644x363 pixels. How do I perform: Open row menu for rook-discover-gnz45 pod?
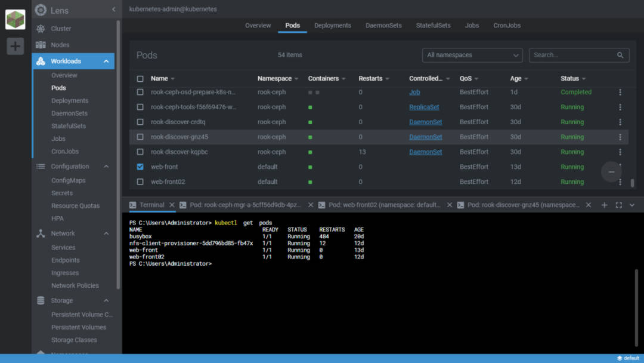point(620,137)
